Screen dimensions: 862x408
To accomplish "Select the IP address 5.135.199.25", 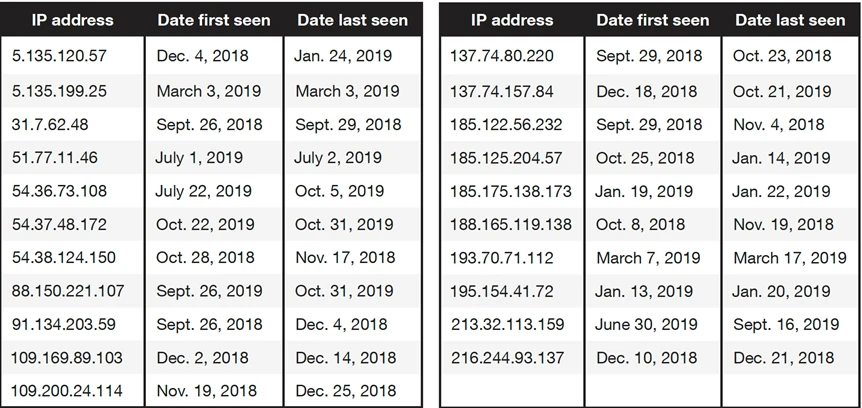I will coord(59,91).
